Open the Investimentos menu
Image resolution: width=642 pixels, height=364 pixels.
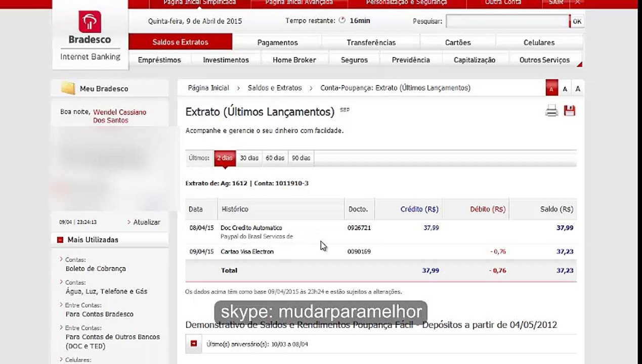tap(226, 60)
